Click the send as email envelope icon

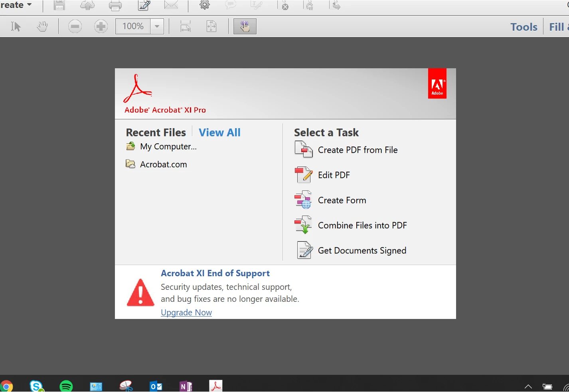(x=171, y=5)
